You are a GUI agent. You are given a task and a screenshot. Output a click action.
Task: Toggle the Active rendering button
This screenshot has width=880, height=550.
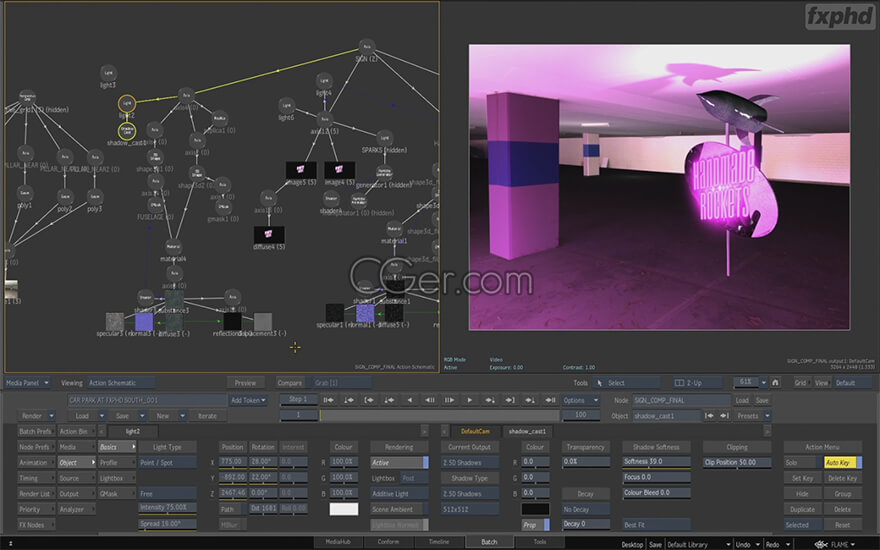[400, 462]
